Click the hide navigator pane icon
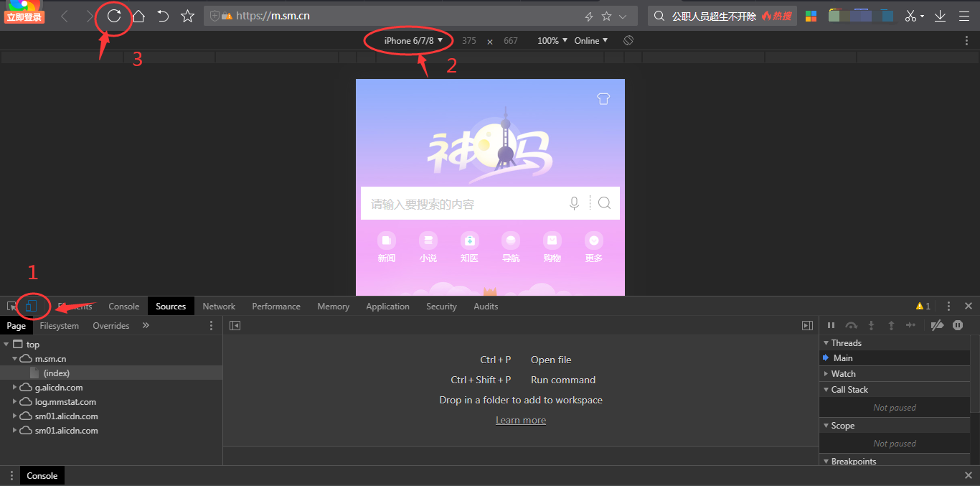The height and width of the screenshot is (486, 980). pos(235,326)
